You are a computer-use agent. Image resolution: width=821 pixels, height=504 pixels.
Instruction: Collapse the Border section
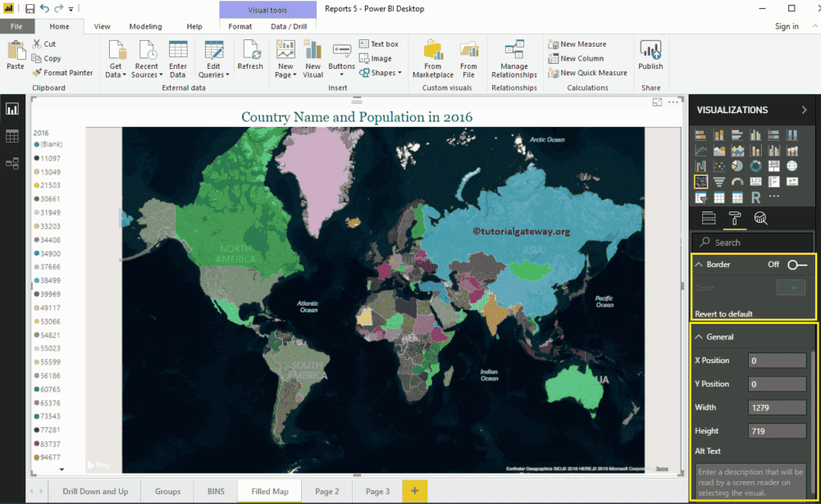click(x=699, y=265)
